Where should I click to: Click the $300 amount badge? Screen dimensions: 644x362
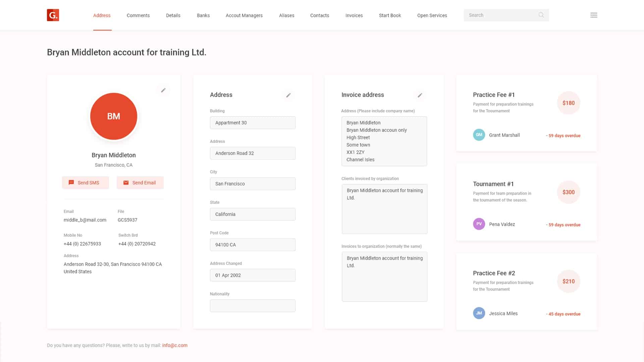(x=569, y=192)
